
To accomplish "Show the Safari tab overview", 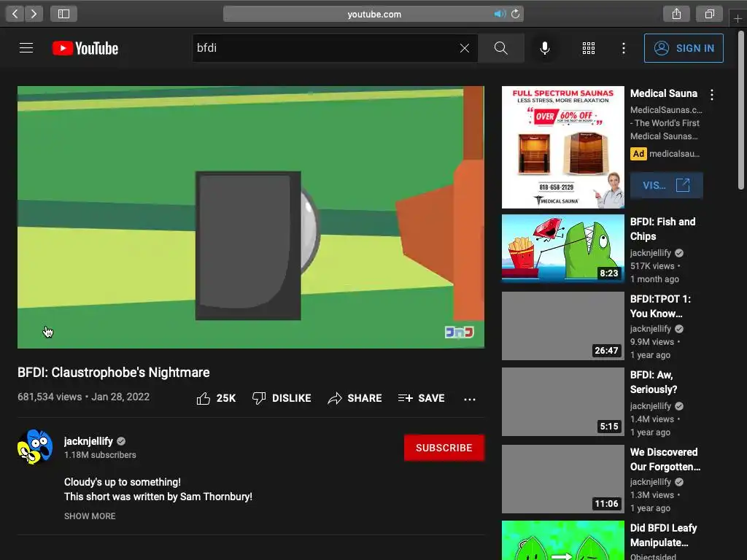I will [709, 14].
